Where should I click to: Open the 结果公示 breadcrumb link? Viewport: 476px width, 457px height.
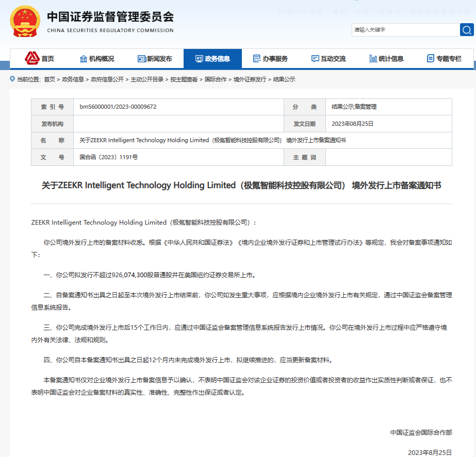pos(285,80)
